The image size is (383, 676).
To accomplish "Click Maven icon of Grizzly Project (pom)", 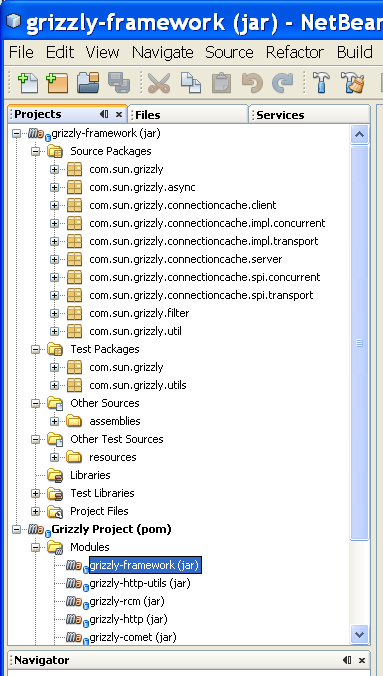I will click(x=39, y=530).
